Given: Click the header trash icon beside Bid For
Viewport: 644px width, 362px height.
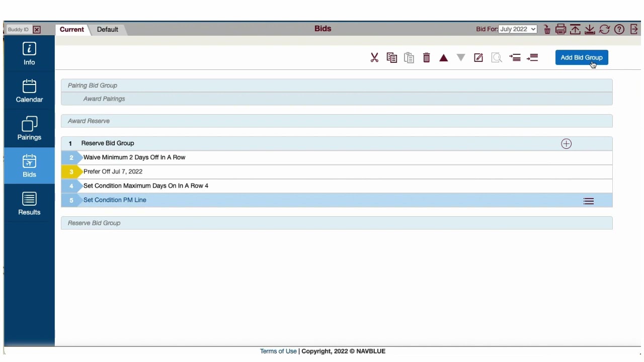Looking at the screenshot, I should click(x=547, y=30).
